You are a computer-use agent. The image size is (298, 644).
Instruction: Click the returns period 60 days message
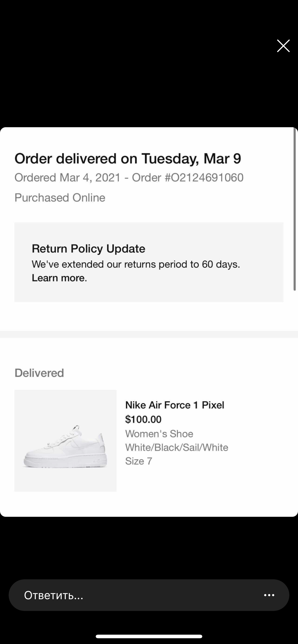pyautogui.click(x=136, y=264)
